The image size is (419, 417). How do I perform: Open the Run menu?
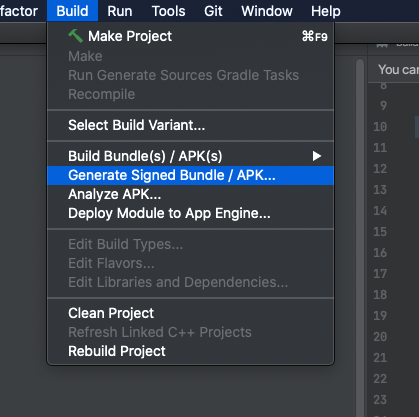point(120,11)
